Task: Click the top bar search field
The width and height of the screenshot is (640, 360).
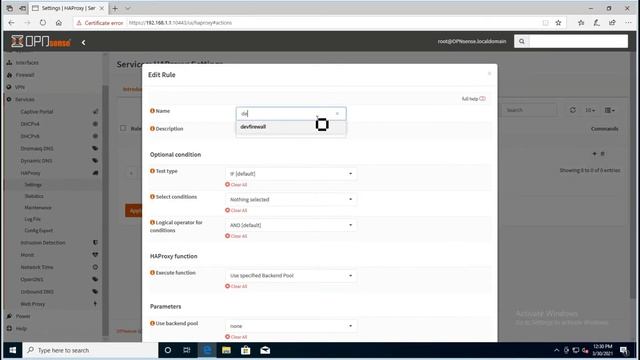Action: (578, 41)
